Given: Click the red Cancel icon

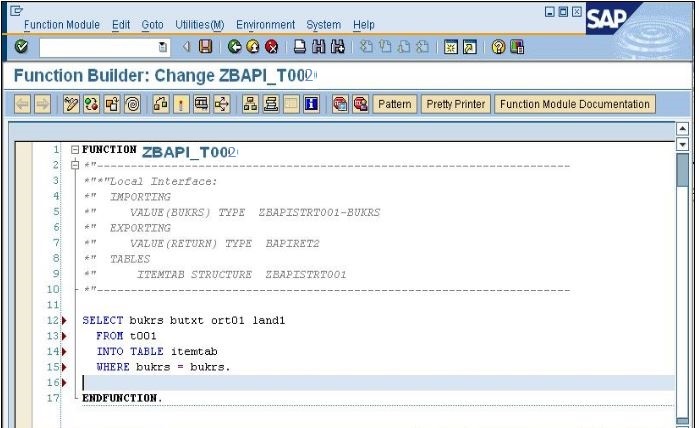Looking at the screenshot, I should click(x=271, y=46).
